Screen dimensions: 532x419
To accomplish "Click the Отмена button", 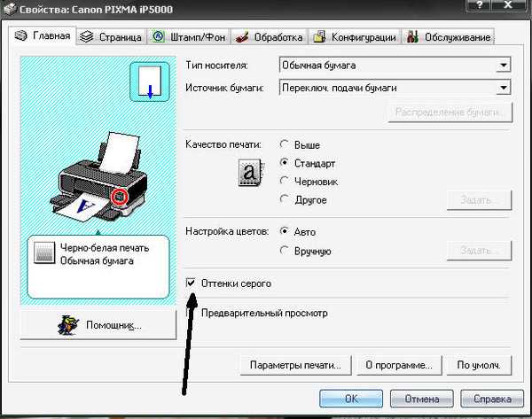I will click(422, 399).
